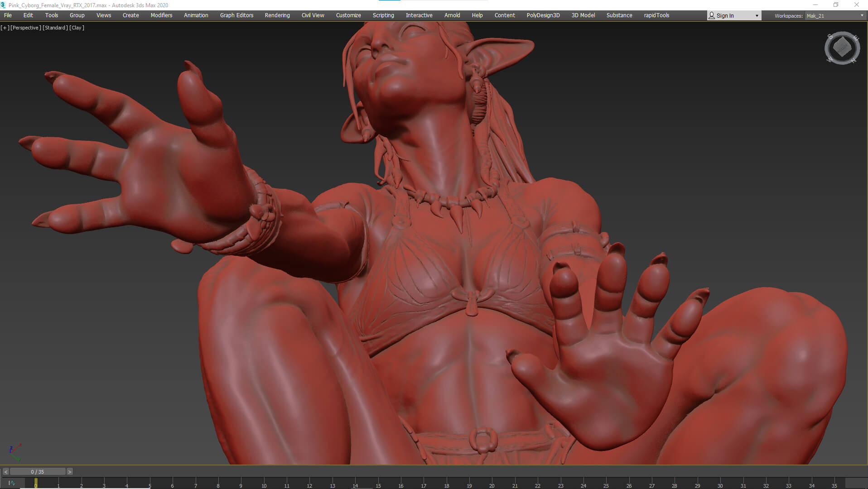The width and height of the screenshot is (868, 489).
Task: Open the Scripting menu
Action: coord(383,15)
